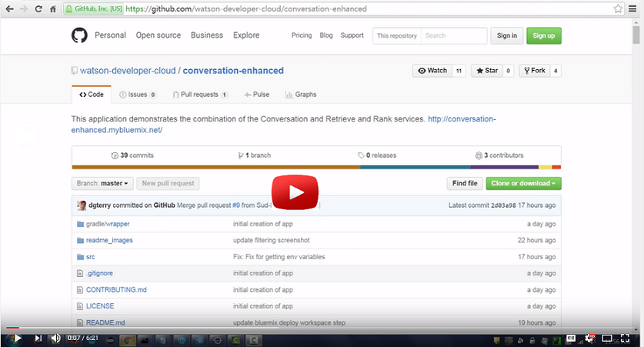Open the Pull requests tab
This screenshot has width=644, height=347.
200,95
